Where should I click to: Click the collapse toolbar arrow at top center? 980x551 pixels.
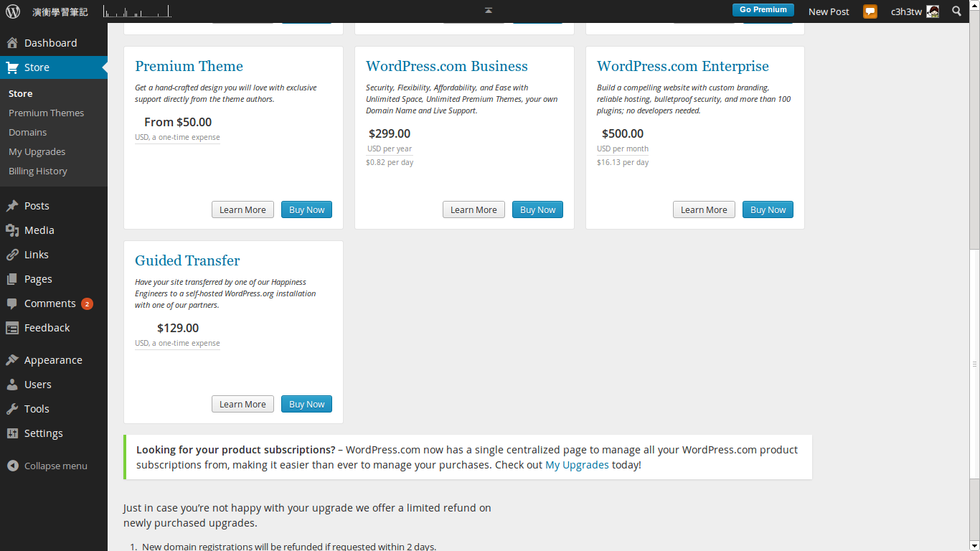[489, 10]
